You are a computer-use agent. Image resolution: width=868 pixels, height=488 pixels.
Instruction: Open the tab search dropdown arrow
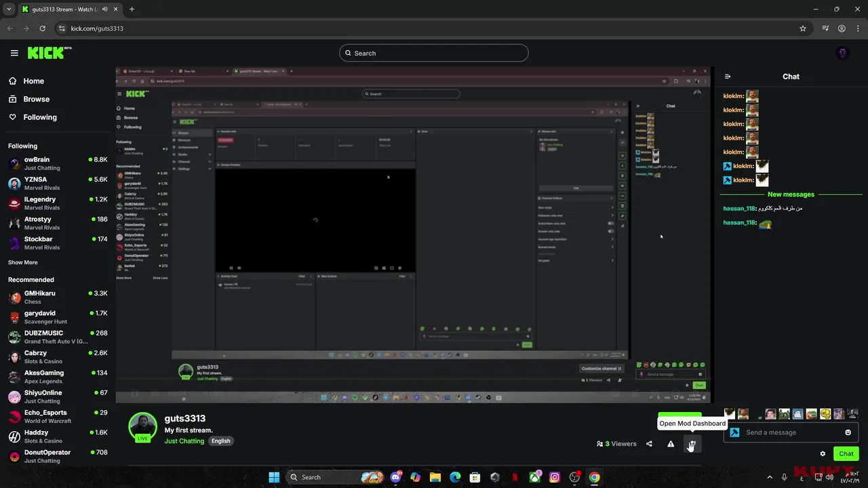(9, 9)
